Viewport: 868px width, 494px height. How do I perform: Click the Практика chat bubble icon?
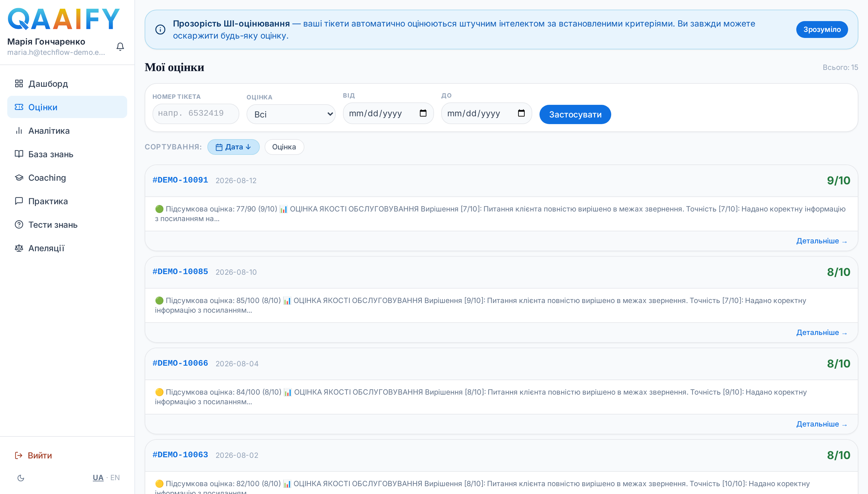19,201
